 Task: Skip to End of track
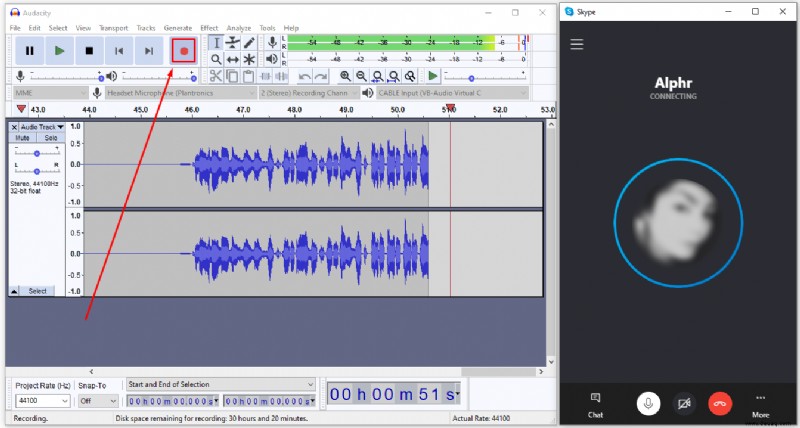149,51
